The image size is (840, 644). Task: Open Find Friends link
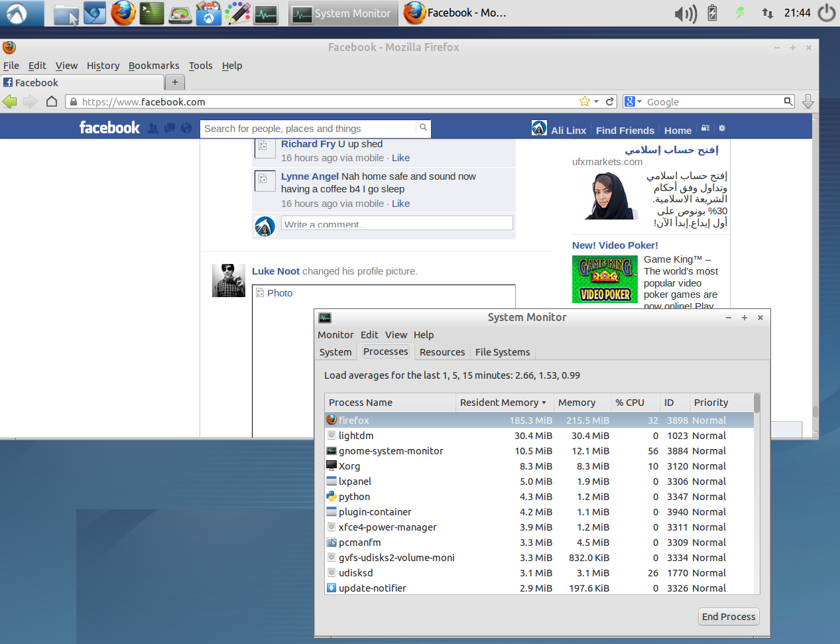pos(625,130)
